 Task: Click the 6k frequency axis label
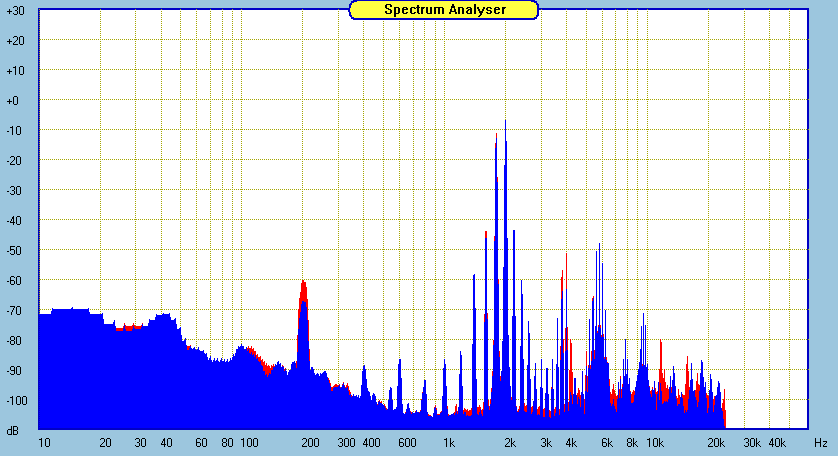(607, 442)
